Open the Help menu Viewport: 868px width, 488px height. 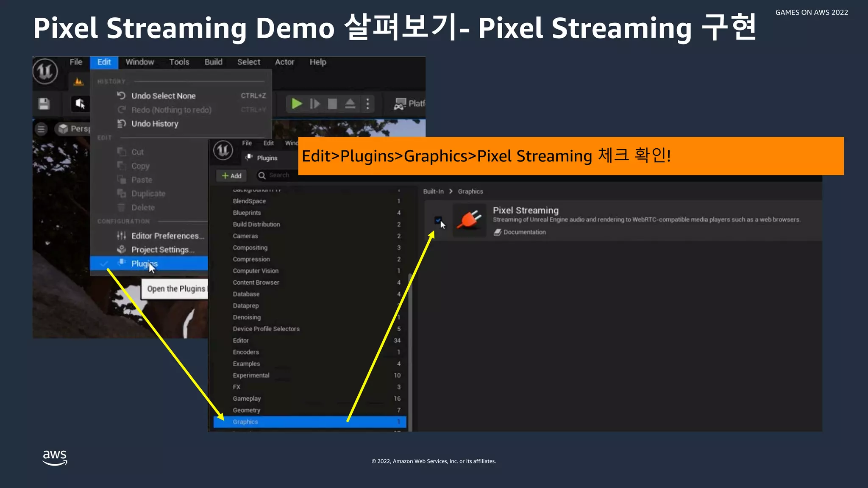(x=318, y=62)
